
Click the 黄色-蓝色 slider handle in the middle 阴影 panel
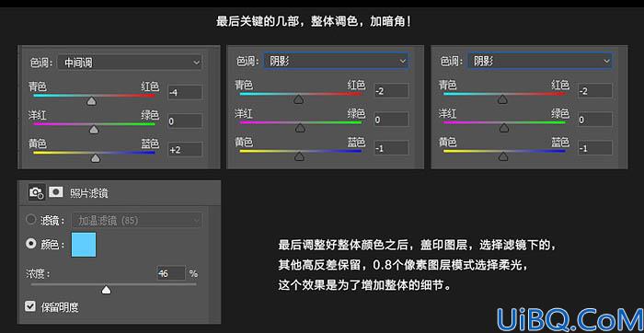(x=300, y=156)
